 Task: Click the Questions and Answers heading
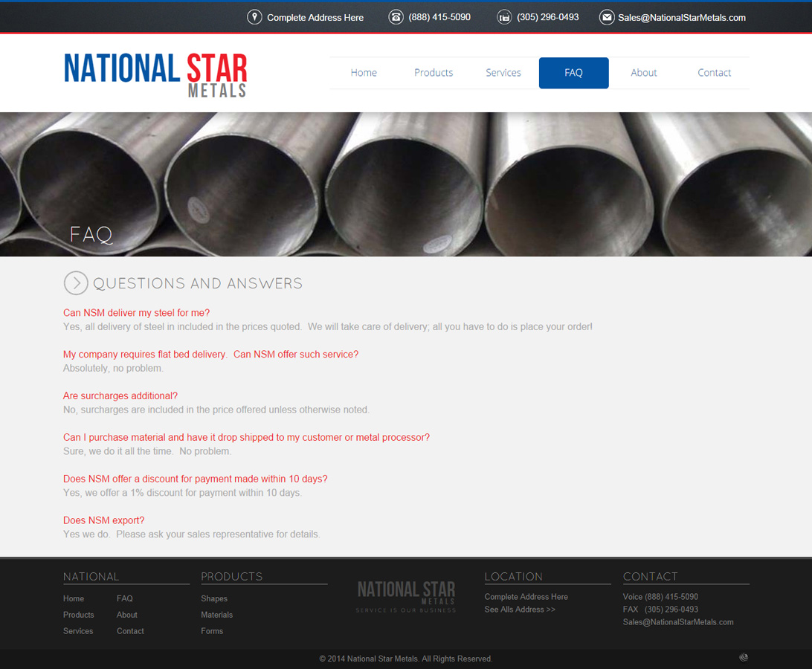pos(198,283)
